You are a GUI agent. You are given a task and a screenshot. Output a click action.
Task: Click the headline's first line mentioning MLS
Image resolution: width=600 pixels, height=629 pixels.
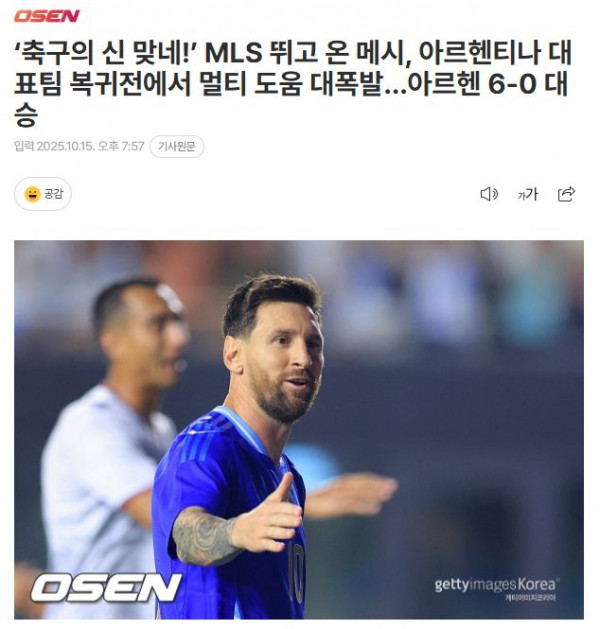pos(293,53)
